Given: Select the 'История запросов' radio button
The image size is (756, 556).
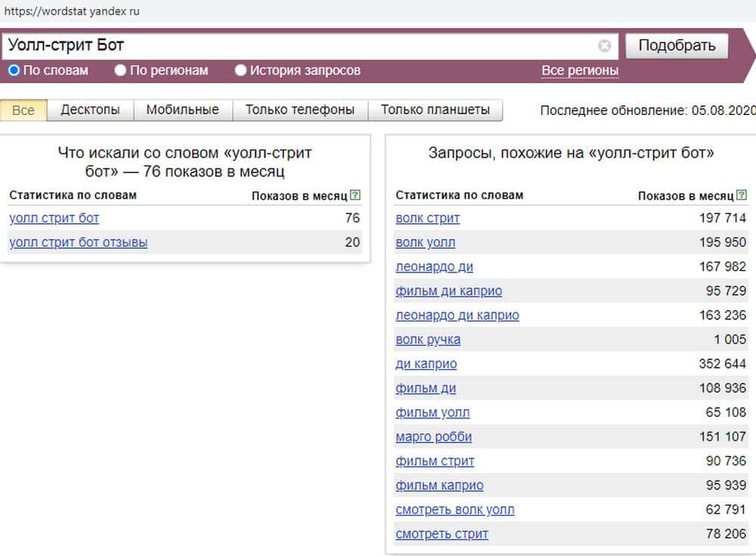Looking at the screenshot, I should point(240,70).
